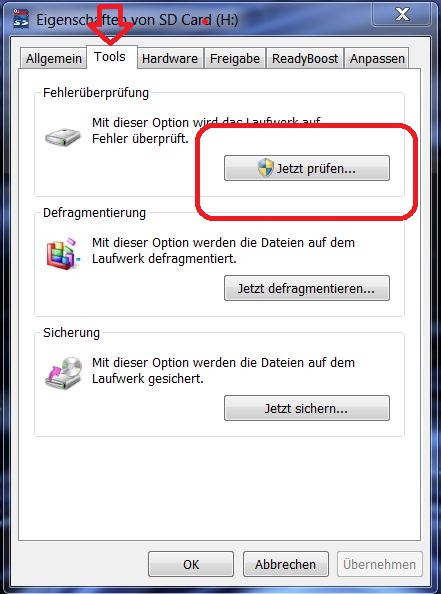This screenshot has width=441, height=594.
Task: Confirm the dialog with OK
Action: point(191,564)
